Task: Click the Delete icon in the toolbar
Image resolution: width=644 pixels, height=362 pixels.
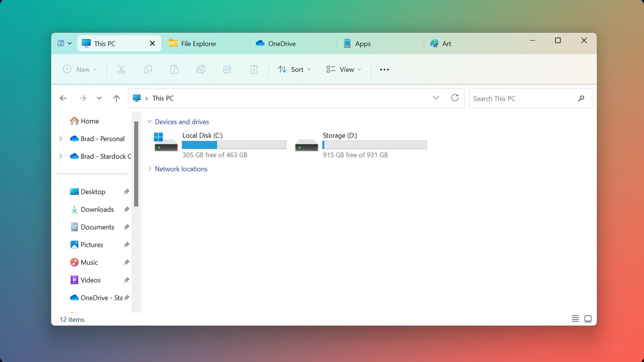Action: point(254,69)
